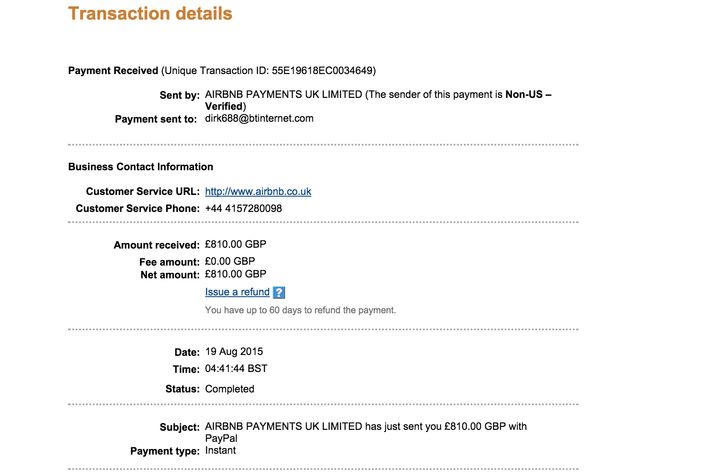Click the Amount received value £810.00 GBP
This screenshot has height=475, width=703.
(235, 244)
